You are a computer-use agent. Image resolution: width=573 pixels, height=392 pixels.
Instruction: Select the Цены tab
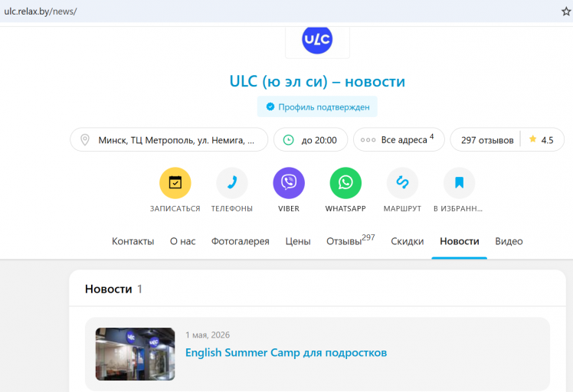(x=298, y=241)
